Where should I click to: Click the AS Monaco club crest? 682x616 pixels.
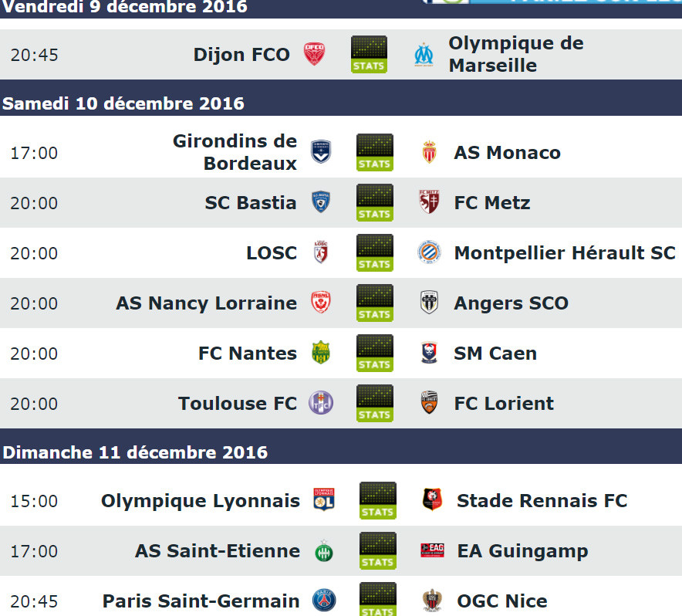click(x=429, y=152)
